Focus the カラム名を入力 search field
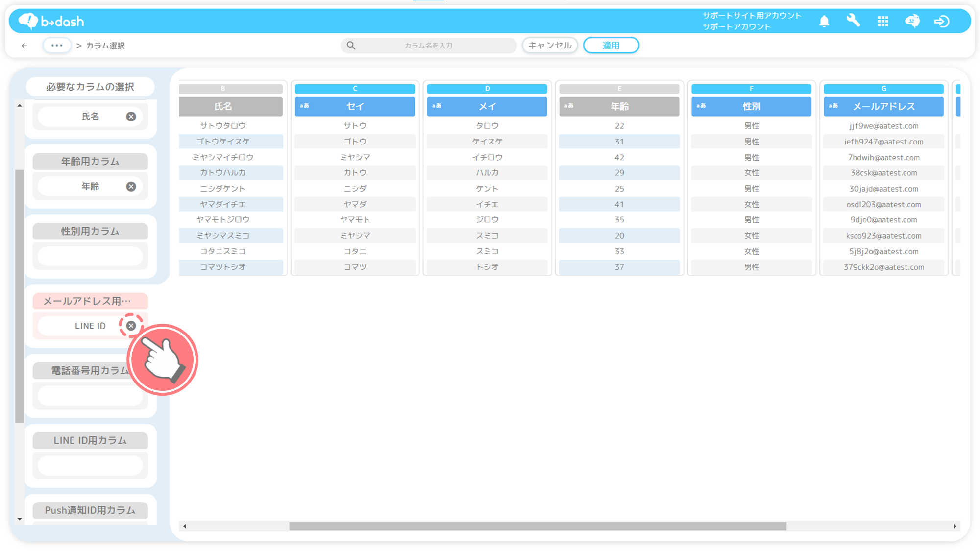The height and width of the screenshot is (551, 980). pyautogui.click(x=428, y=46)
